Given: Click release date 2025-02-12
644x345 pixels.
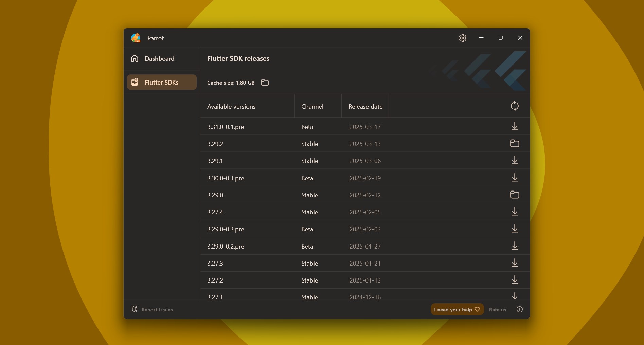Looking at the screenshot, I should (365, 195).
